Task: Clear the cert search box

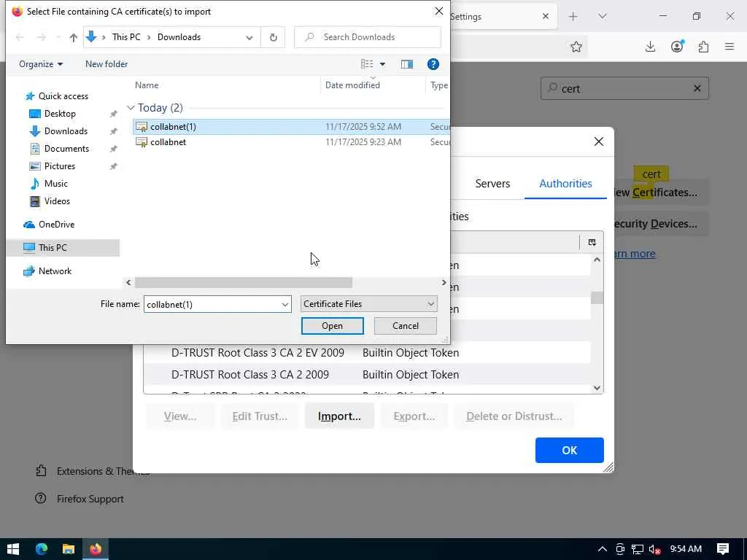Action: 697,88
